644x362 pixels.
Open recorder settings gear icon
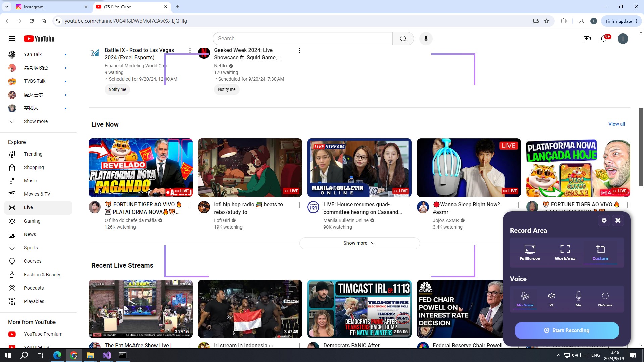(x=604, y=220)
